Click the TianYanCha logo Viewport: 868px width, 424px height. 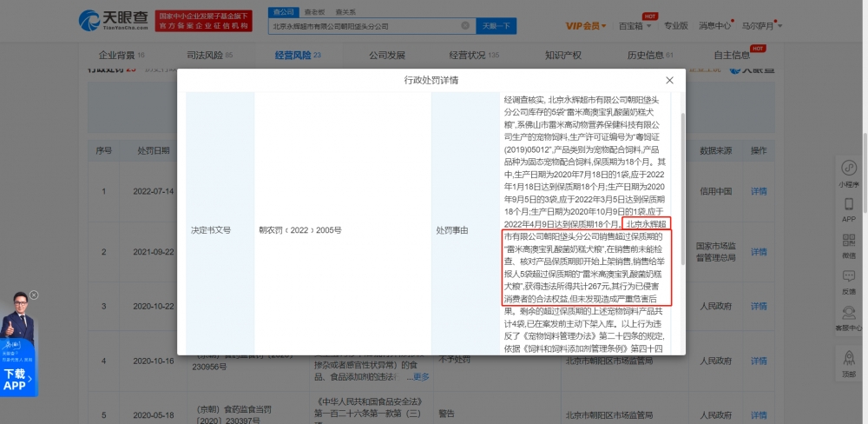tap(114, 21)
